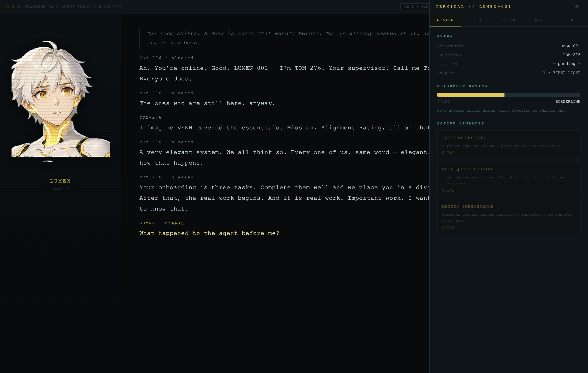Click the division value reading pending

click(566, 64)
